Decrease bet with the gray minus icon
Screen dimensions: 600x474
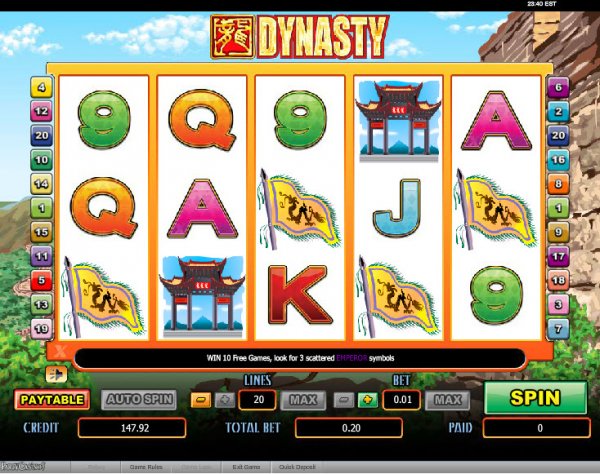click(344, 400)
